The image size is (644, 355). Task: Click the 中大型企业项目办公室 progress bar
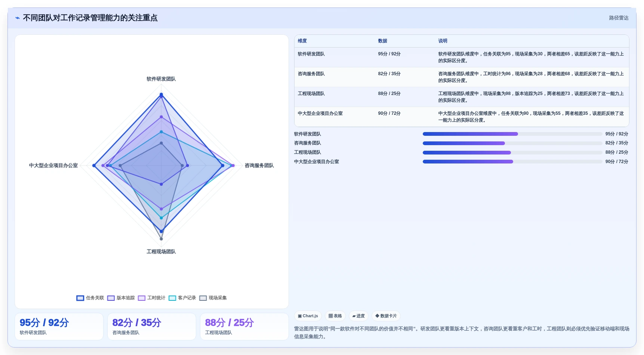point(512,162)
